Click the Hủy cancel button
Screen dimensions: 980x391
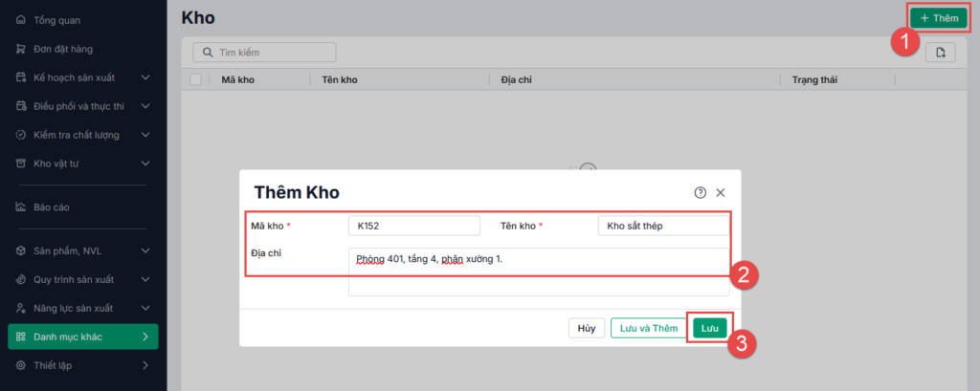pyautogui.click(x=586, y=328)
